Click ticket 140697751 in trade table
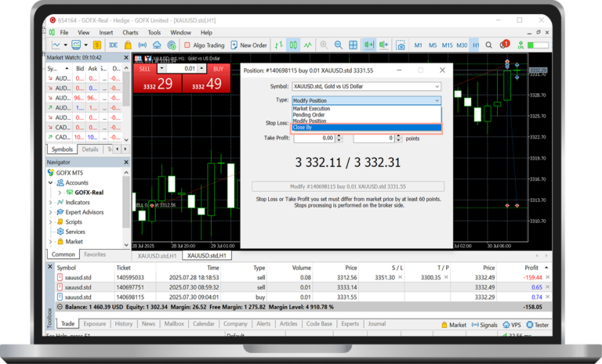Image resolution: width=602 pixels, height=364 pixels. [130, 287]
